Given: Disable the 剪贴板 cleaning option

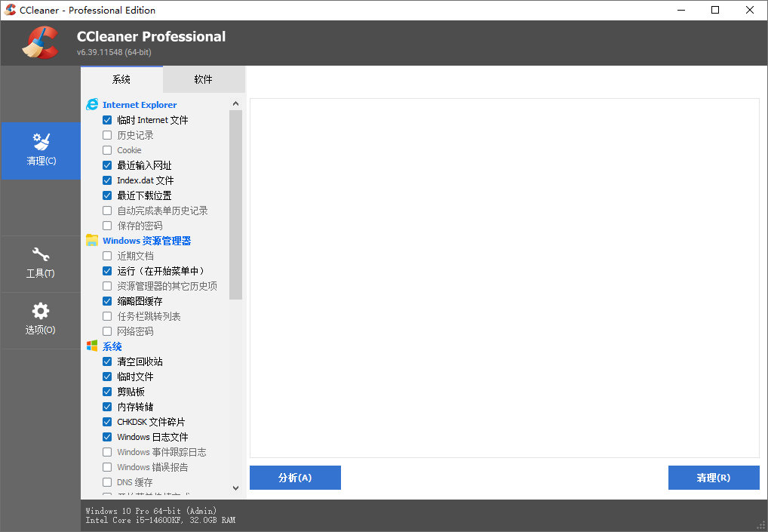Looking at the screenshot, I should coord(106,391).
